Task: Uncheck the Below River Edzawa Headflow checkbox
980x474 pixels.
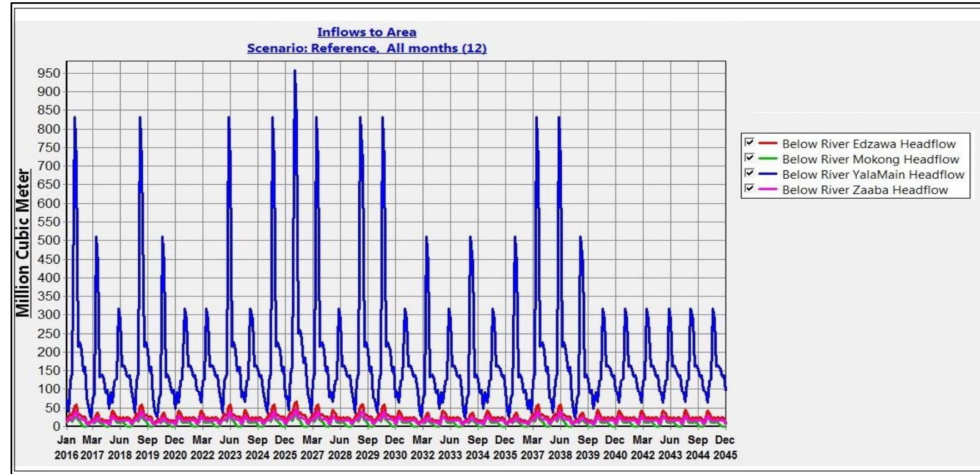Action: click(x=749, y=142)
